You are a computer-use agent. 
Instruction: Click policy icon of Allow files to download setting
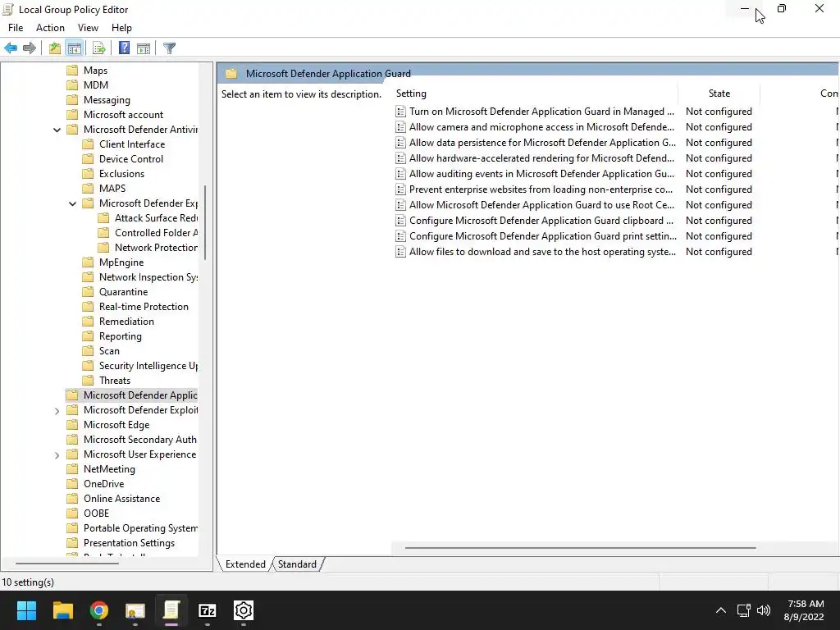pos(400,252)
